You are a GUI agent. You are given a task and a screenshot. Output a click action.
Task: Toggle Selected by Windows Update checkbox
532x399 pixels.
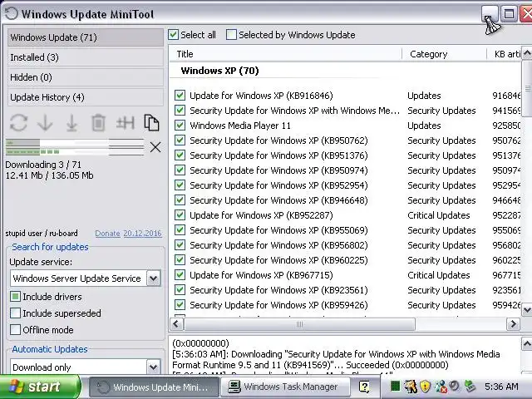coord(231,35)
